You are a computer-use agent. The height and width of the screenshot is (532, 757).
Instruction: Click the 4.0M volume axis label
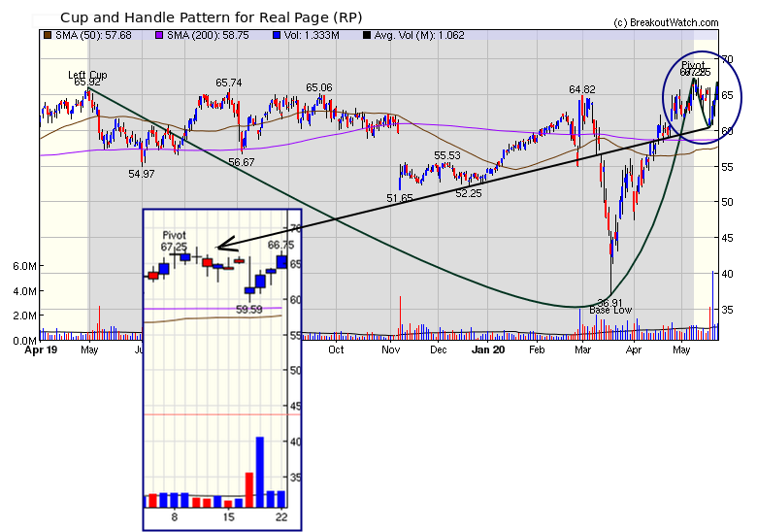tap(25, 291)
